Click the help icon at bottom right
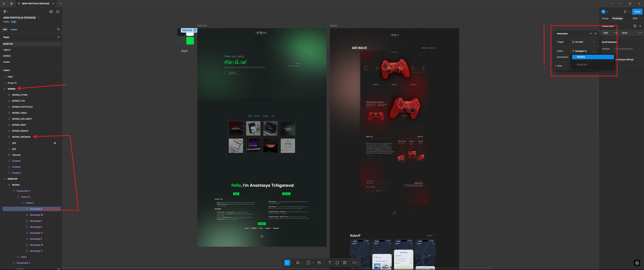Viewport: 644px width, 270px height. click(637, 263)
